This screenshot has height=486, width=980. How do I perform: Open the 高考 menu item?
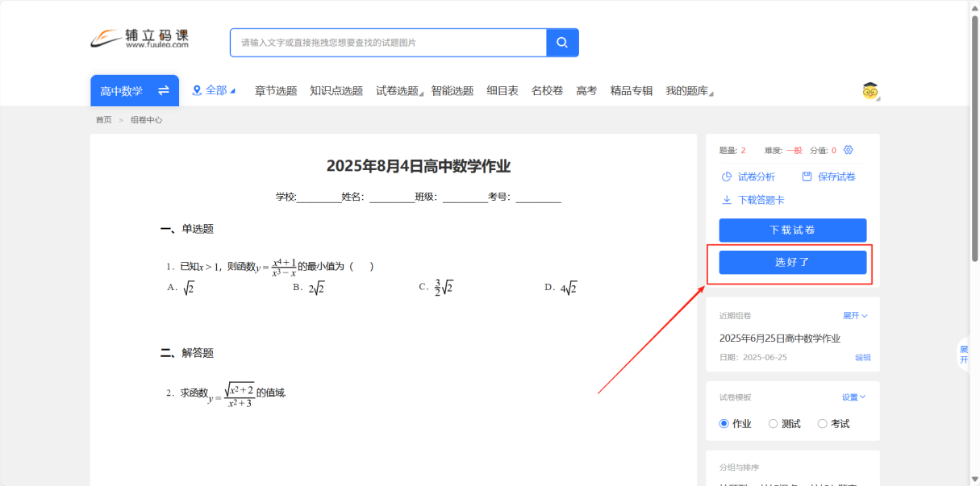(x=586, y=91)
